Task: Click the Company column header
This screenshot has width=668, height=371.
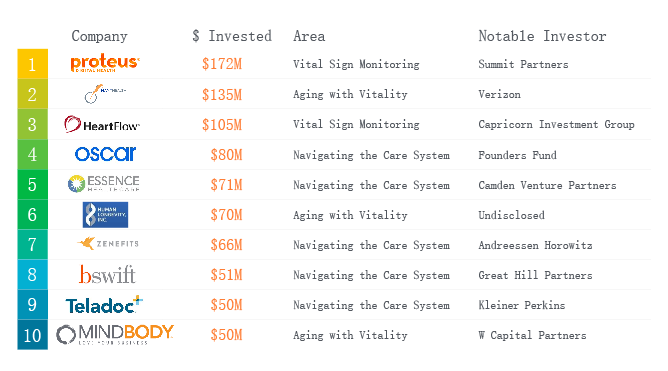Action: (99, 36)
